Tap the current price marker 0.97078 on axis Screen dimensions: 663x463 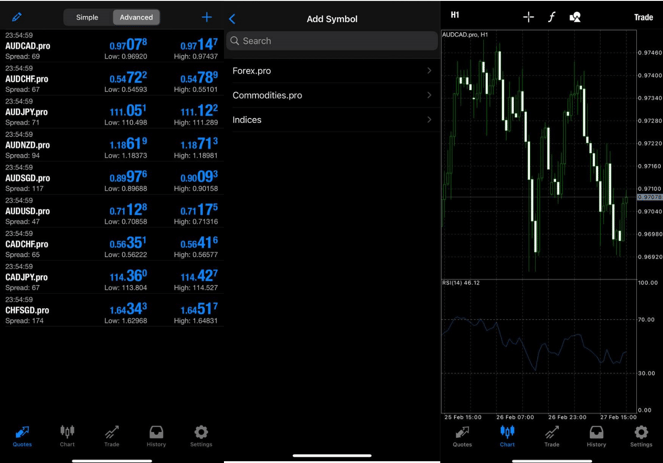[649, 197]
